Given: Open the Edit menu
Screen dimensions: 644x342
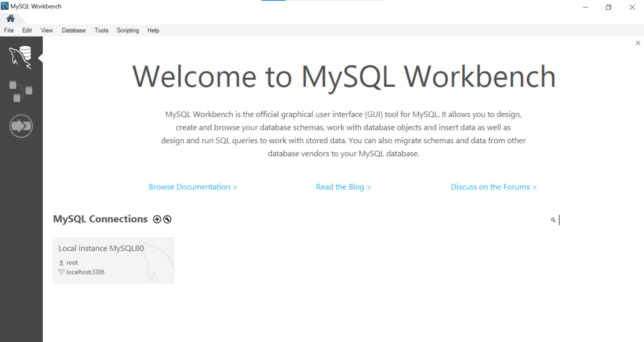Looking at the screenshot, I should coord(27,30).
